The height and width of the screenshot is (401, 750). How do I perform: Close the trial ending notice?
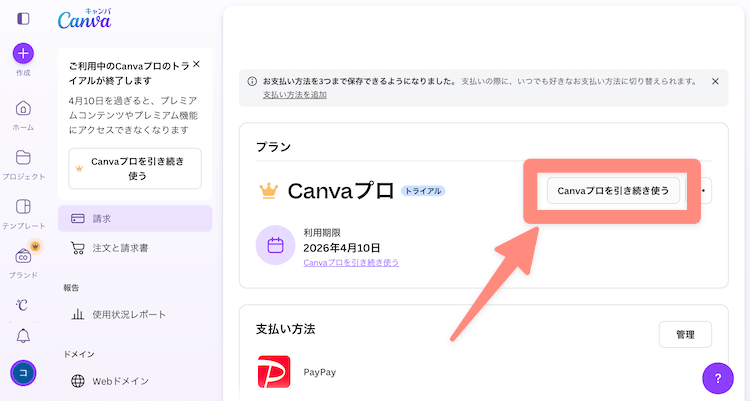click(x=196, y=64)
